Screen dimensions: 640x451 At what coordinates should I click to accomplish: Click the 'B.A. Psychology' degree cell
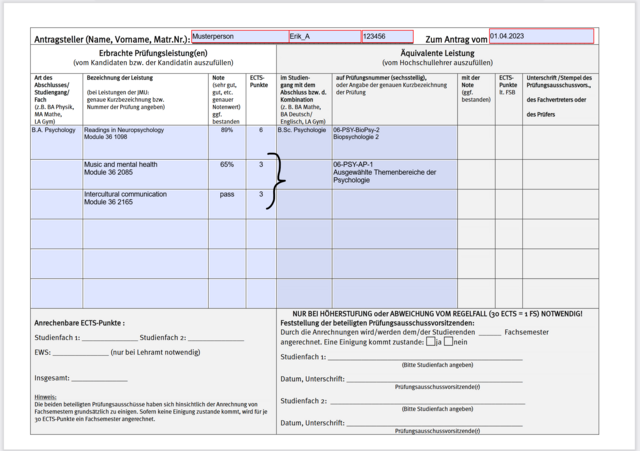click(56, 130)
